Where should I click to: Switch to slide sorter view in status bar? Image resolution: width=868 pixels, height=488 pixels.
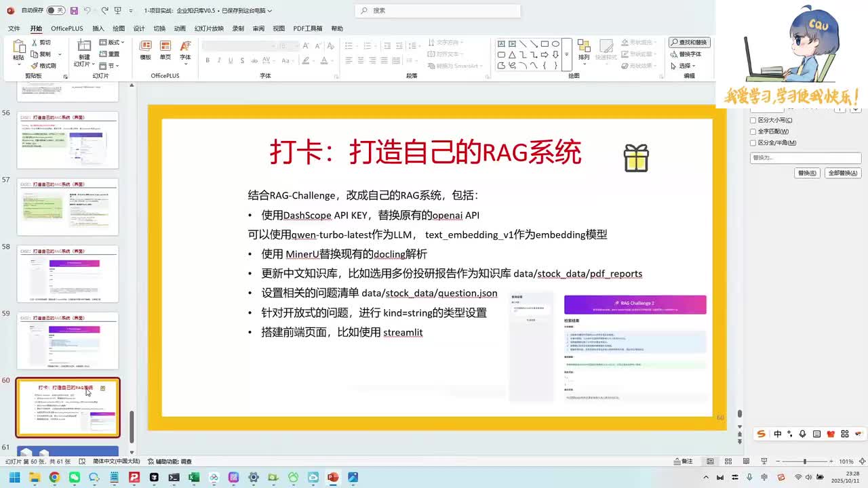[x=728, y=461]
